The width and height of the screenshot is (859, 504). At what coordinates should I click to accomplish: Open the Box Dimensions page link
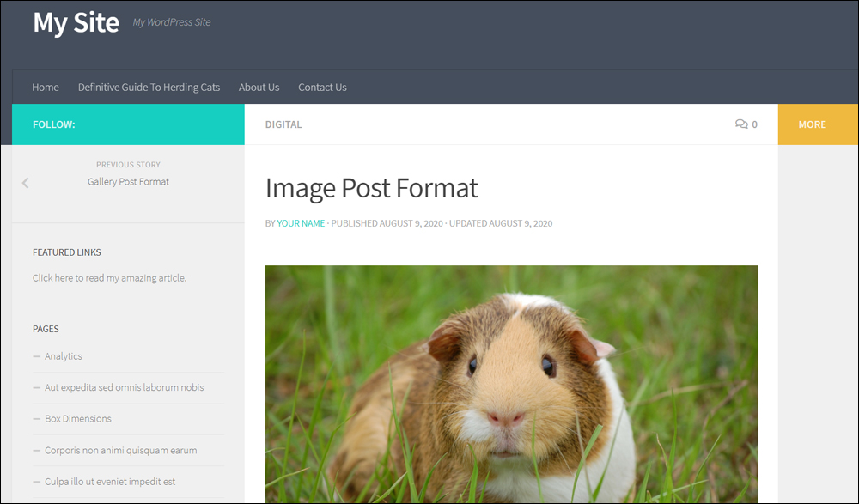[x=78, y=418]
